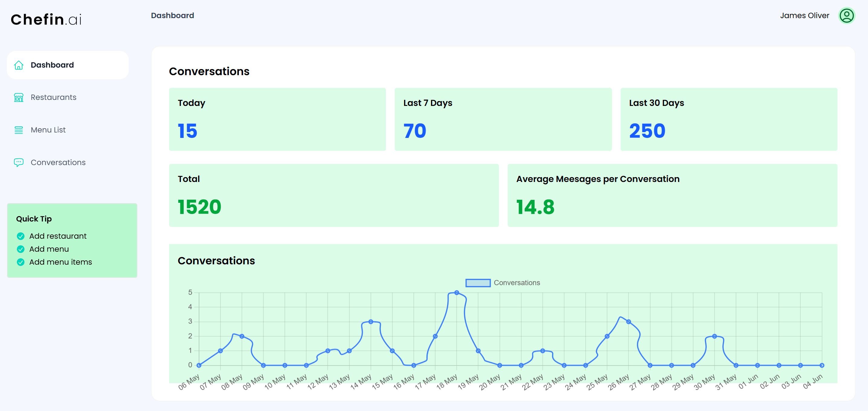The image size is (868, 411).
Task: Click the Dashboard home icon in sidebar
Action: [18, 65]
